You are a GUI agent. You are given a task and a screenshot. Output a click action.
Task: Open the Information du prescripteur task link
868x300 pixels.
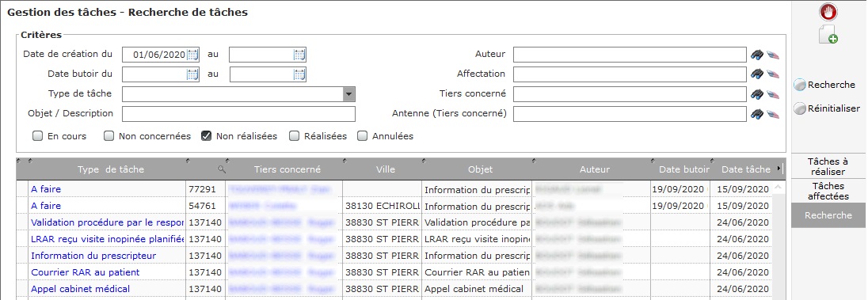point(93,256)
